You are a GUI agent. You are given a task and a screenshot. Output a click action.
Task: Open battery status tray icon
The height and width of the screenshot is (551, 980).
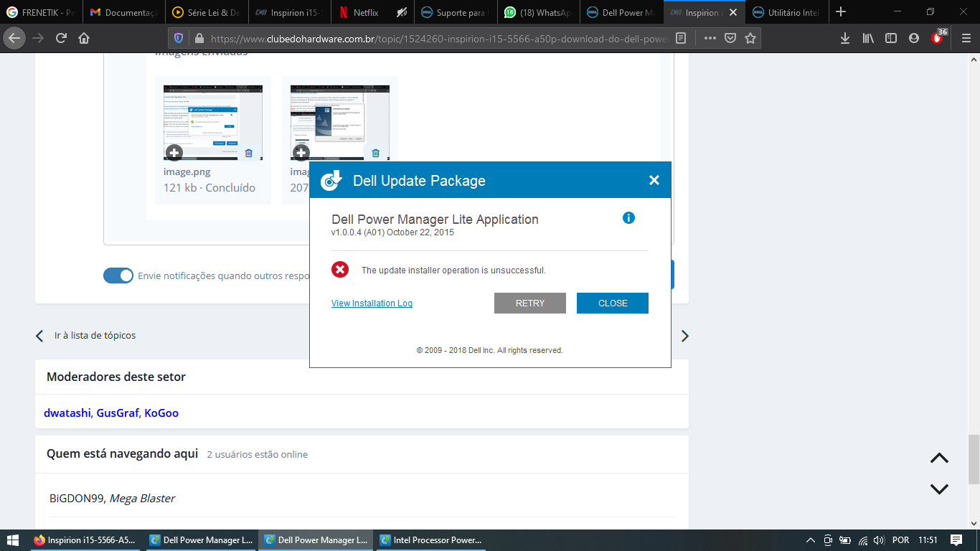coord(845,540)
